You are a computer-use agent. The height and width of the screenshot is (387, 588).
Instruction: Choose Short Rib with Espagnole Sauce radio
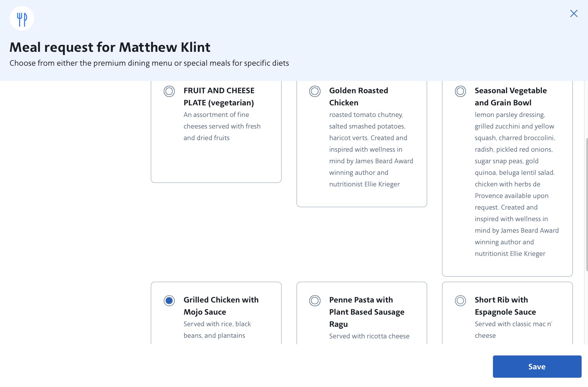pos(460,300)
